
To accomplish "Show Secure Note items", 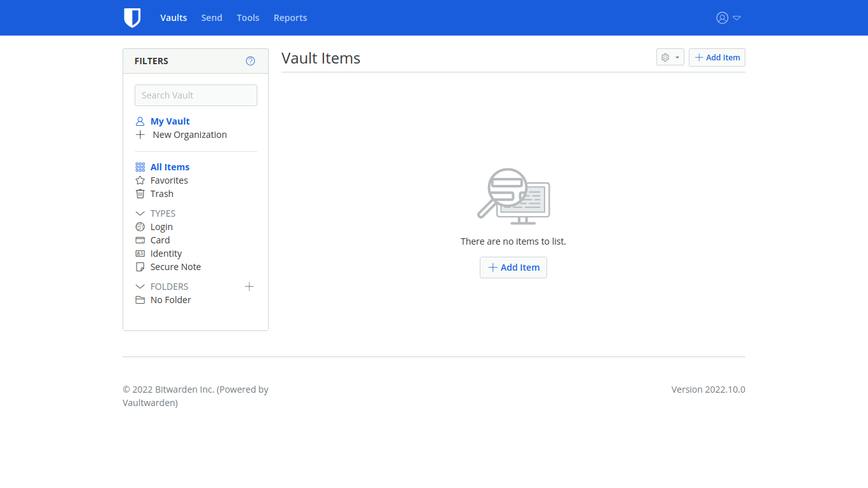I will pos(175,267).
